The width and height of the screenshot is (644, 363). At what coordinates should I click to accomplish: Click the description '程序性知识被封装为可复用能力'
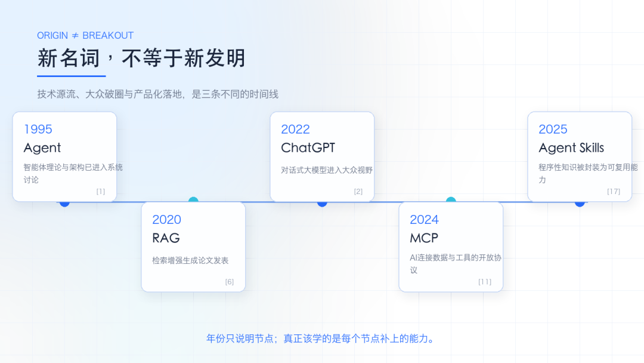coord(588,174)
